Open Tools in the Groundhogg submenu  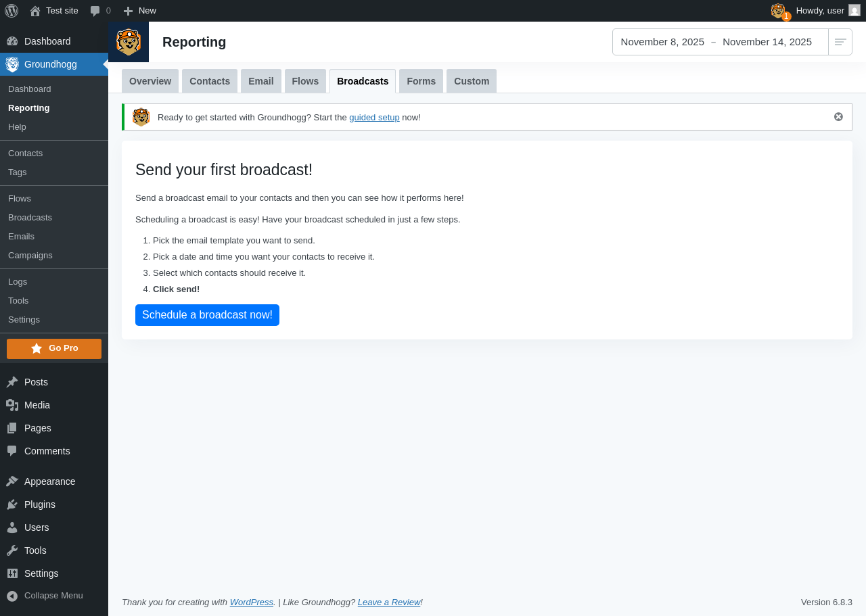18,300
